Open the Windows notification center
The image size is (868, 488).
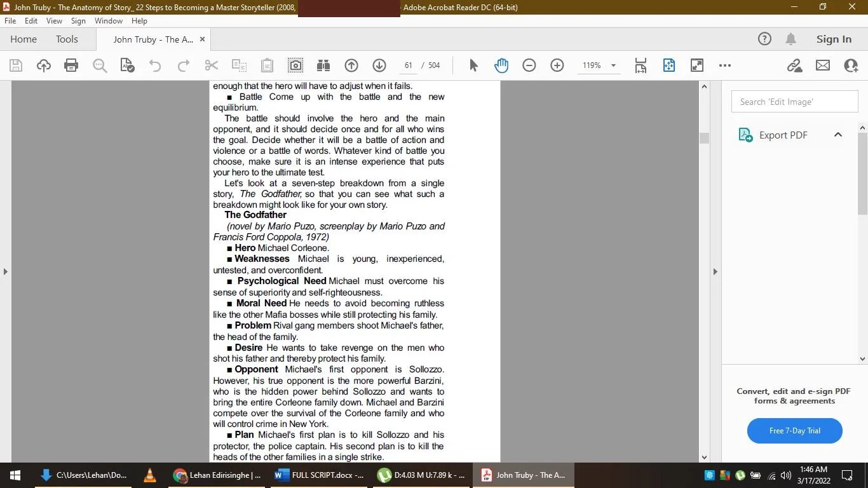click(x=847, y=475)
